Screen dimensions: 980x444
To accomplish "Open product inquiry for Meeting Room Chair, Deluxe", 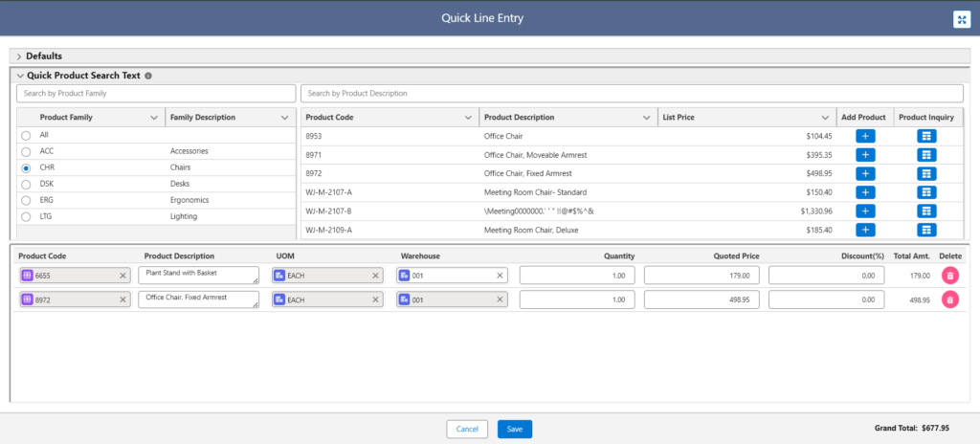I will (926, 230).
